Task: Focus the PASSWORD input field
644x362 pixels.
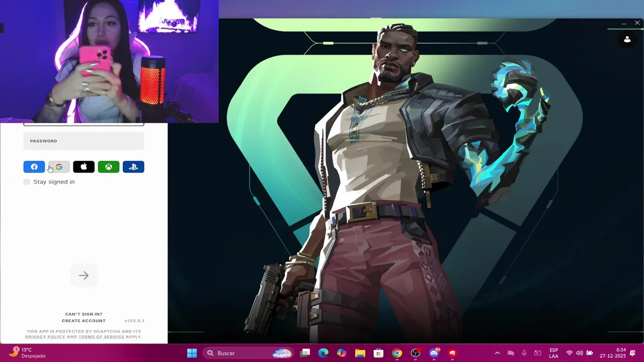Action: tap(84, 141)
